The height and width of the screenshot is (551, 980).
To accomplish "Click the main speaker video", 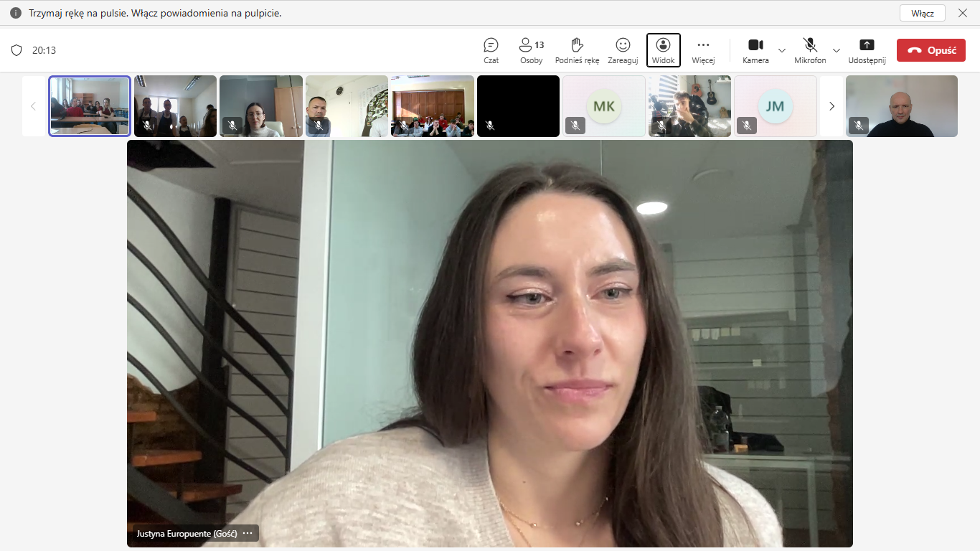I will click(490, 344).
